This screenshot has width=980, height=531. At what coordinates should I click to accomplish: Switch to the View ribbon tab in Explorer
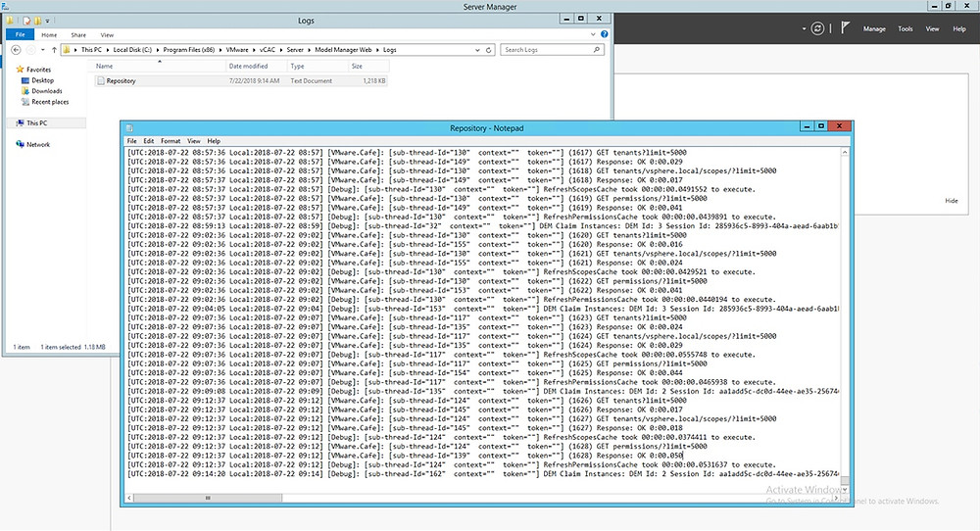click(x=107, y=35)
